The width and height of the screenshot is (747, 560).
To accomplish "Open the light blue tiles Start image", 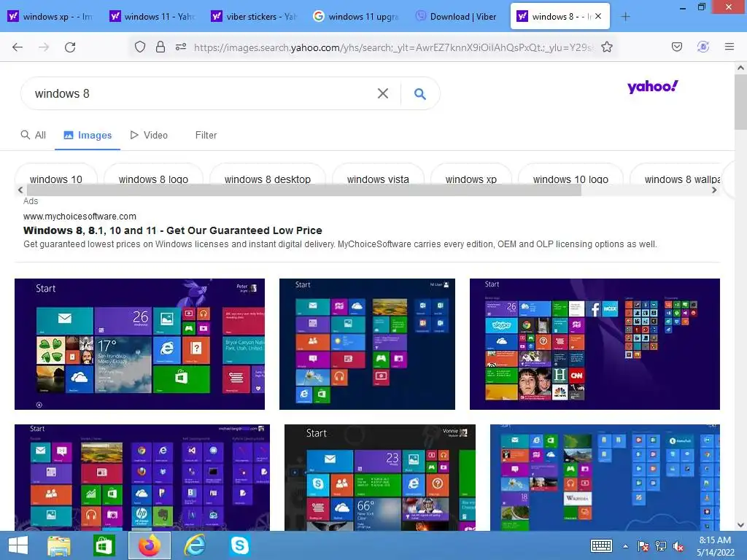I will pyautogui.click(x=605, y=478).
